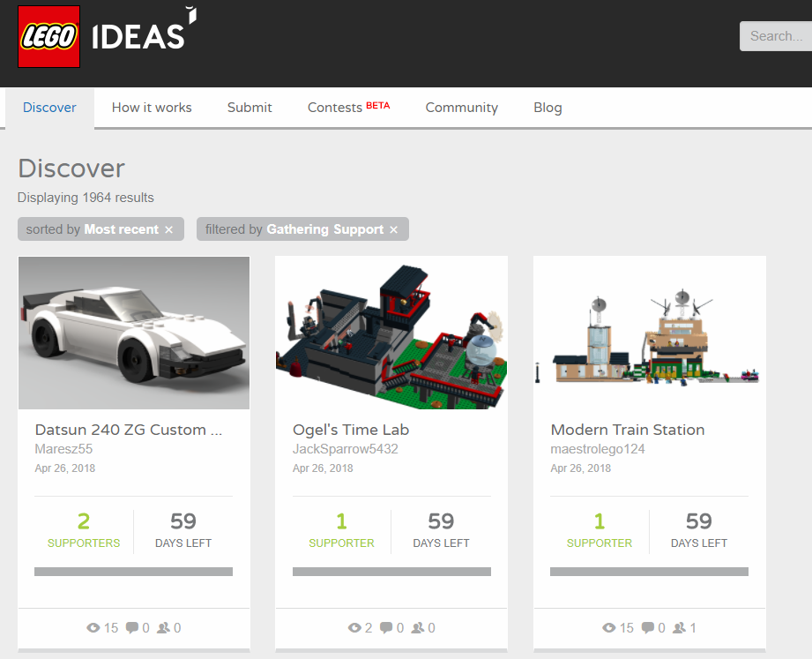Open the Ogel's Time Lab project title

click(x=351, y=430)
